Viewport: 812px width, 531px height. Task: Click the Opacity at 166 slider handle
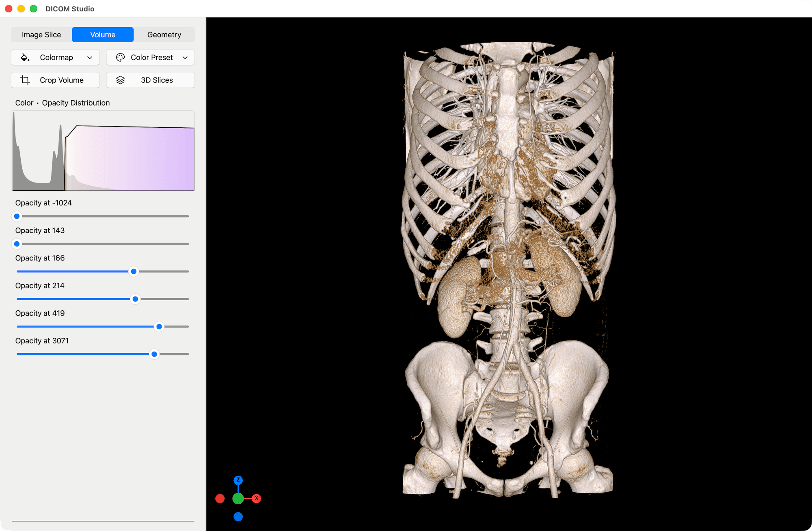tap(134, 271)
